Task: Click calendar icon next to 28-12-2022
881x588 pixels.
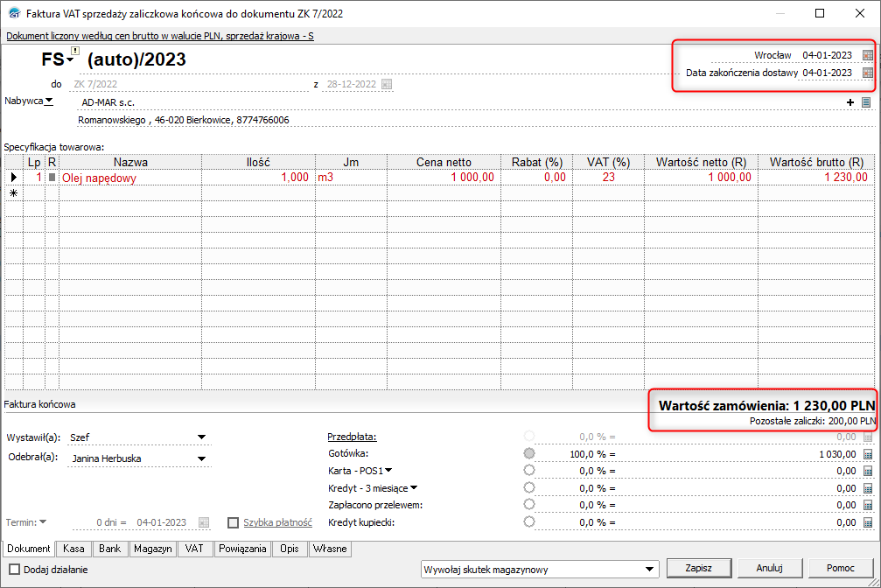Action: 387,84
